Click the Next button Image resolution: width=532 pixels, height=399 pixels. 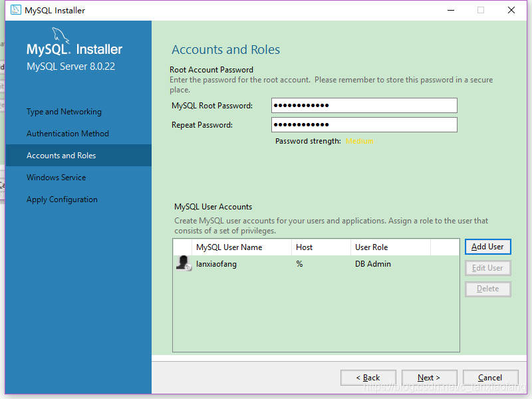[429, 378]
